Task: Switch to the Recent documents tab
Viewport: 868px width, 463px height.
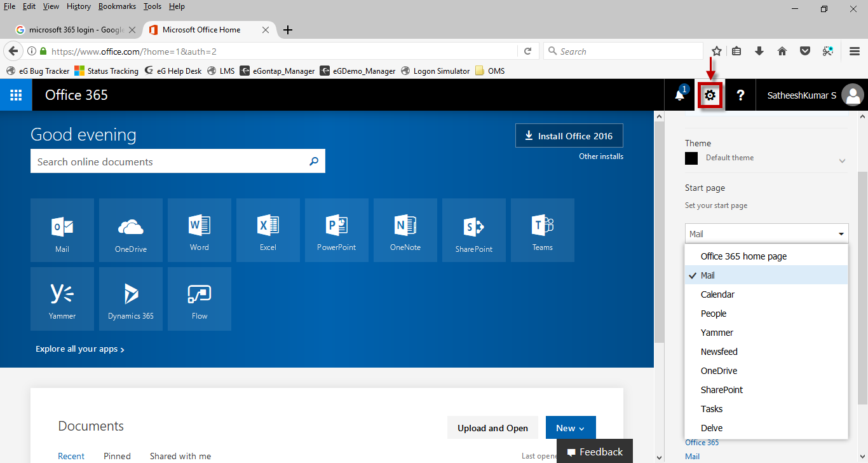Action: pyautogui.click(x=71, y=456)
